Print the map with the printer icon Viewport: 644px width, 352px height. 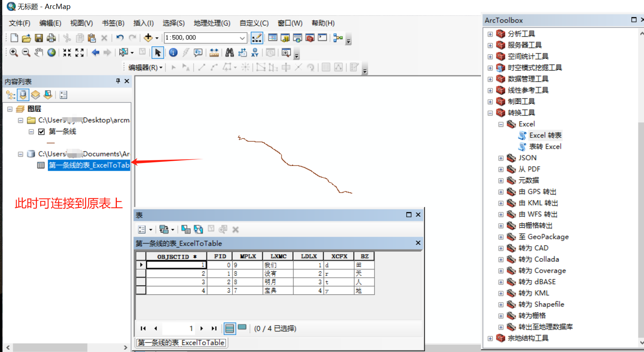click(x=51, y=38)
